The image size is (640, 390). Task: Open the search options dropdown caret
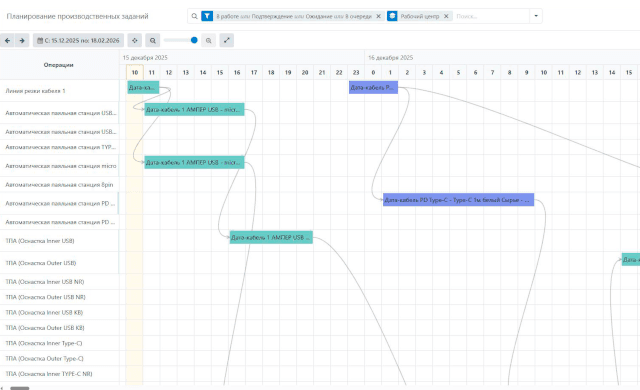pos(536,16)
